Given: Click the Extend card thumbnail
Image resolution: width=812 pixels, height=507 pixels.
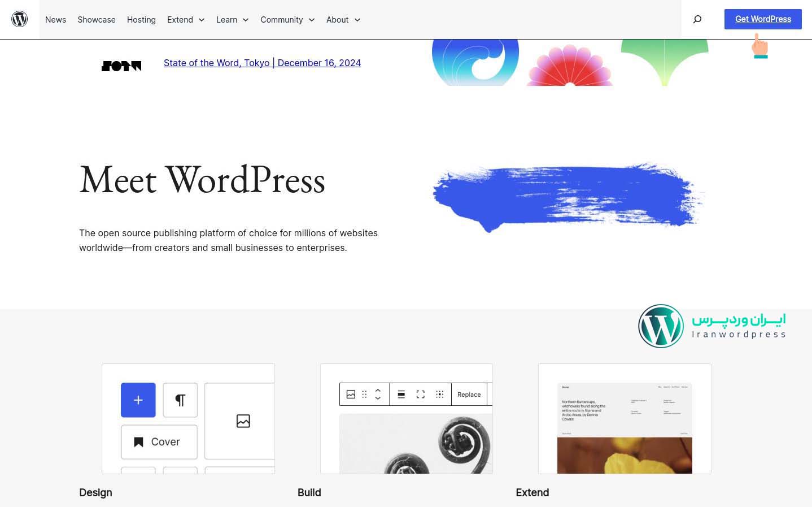Looking at the screenshot, I should tap(625, 419).
